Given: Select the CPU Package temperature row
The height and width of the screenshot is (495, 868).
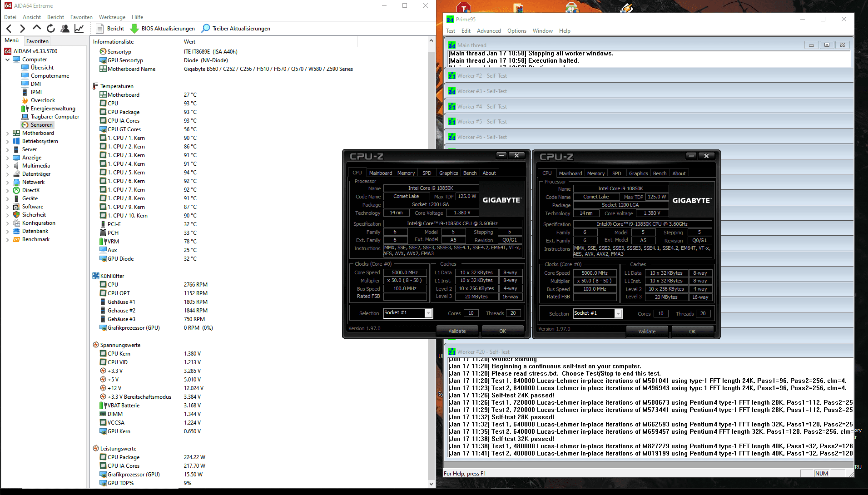Looking at the screenshot, I should [259, 112].
